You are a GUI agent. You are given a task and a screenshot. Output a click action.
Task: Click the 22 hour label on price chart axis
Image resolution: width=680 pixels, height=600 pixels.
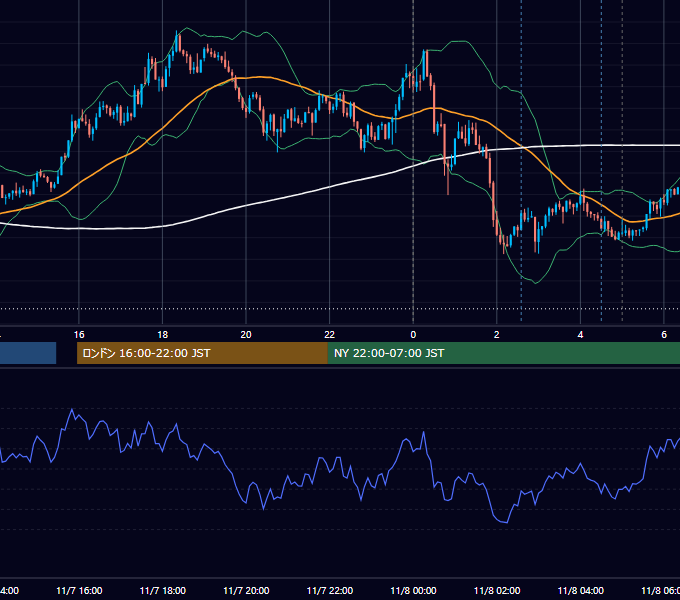pyautogui.click(x=330, y=335)
